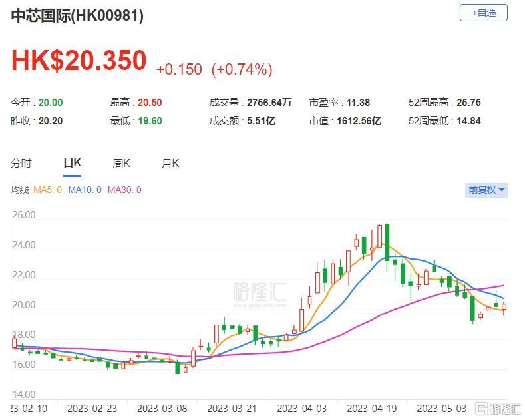The width and height of the screenshot is (525, 420).
Task: Click the 最低 value 19.60
Action: [150, 121]
